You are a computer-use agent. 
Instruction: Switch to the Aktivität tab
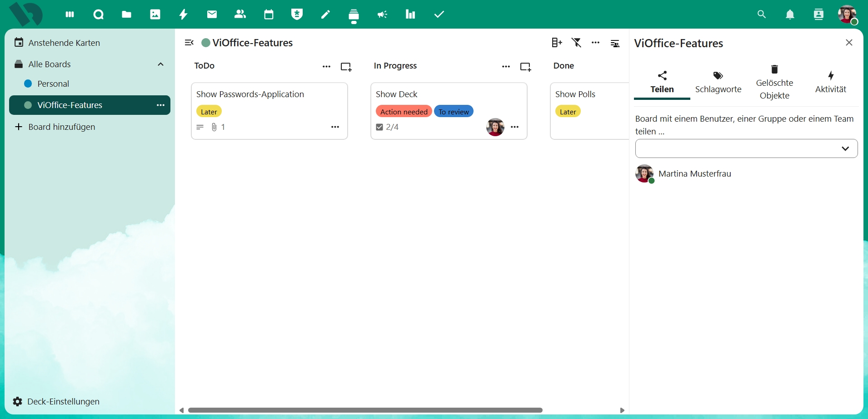pos(831,83)
